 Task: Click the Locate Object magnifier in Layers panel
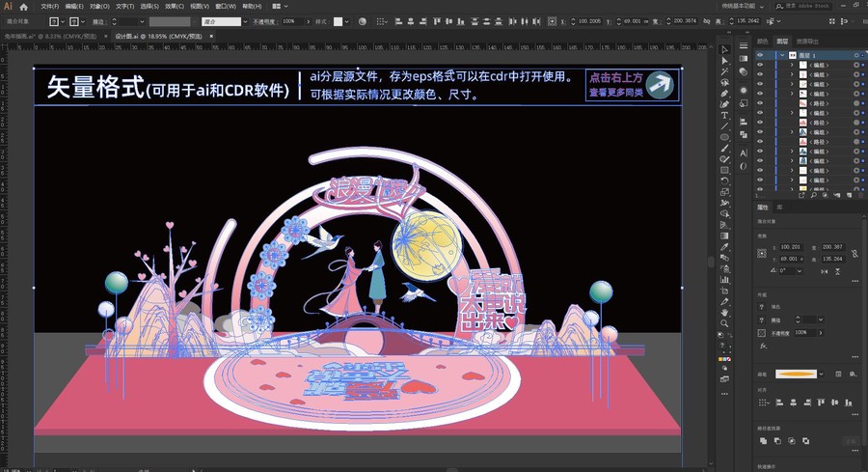(813, 195)
